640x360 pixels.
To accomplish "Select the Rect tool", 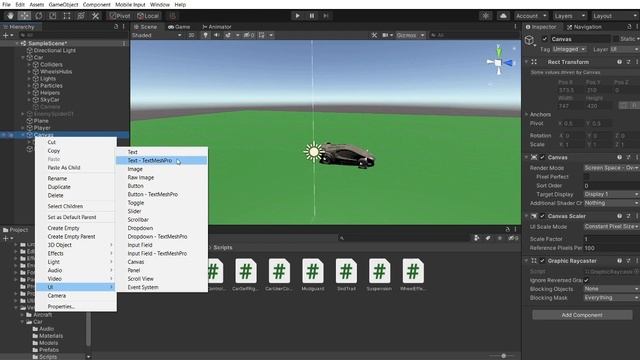I will (x=67, y=16).
